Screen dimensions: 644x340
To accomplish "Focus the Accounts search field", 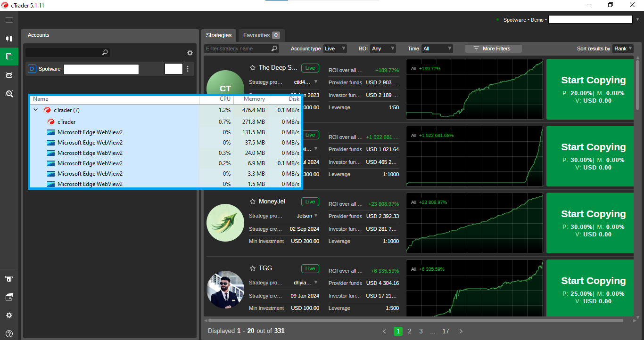I will [67, 52].
